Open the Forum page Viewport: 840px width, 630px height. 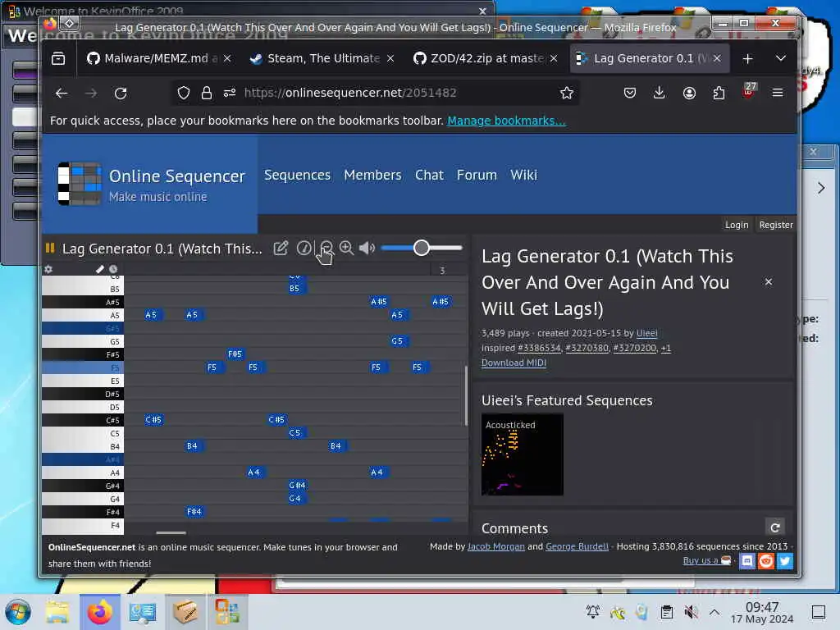[477, 176]
